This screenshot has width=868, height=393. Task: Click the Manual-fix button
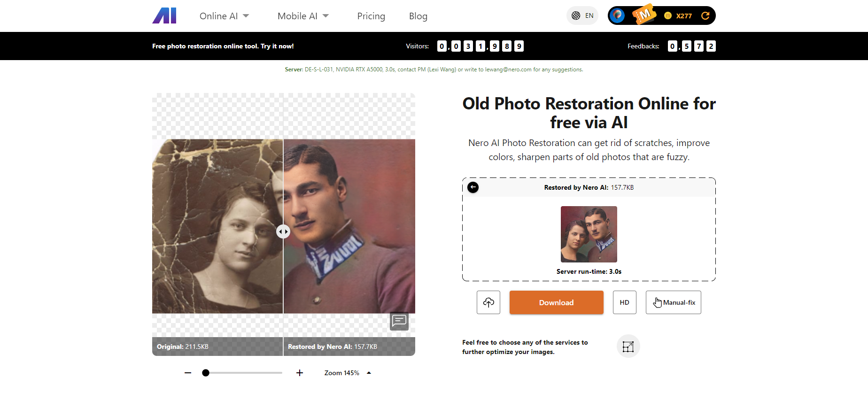coord(674,302)
